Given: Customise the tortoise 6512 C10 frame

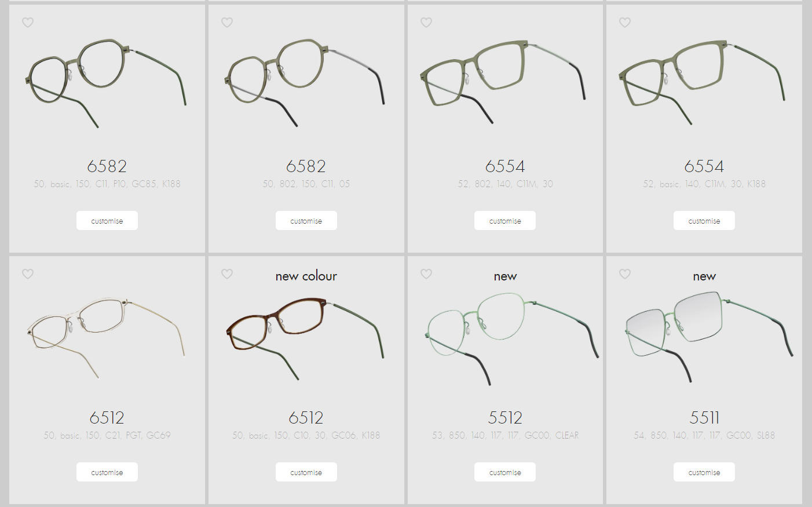Looking at the screenshot, I should point(306,472).
